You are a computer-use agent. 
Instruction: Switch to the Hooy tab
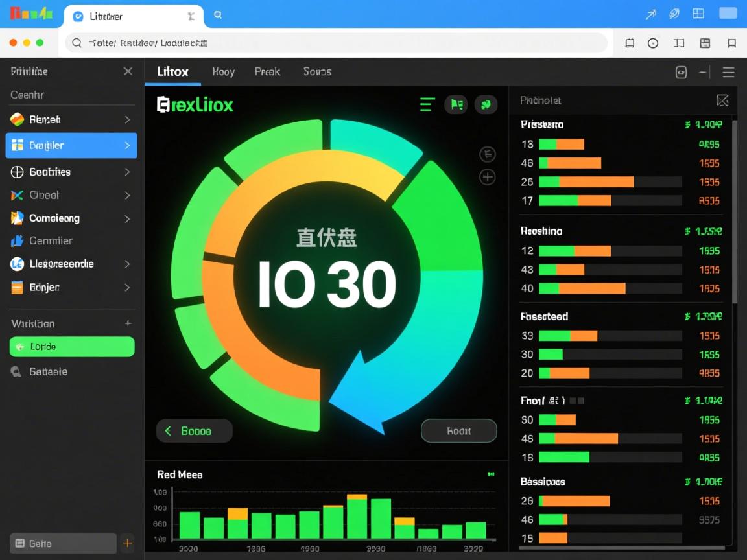click(x=223, y=72)
